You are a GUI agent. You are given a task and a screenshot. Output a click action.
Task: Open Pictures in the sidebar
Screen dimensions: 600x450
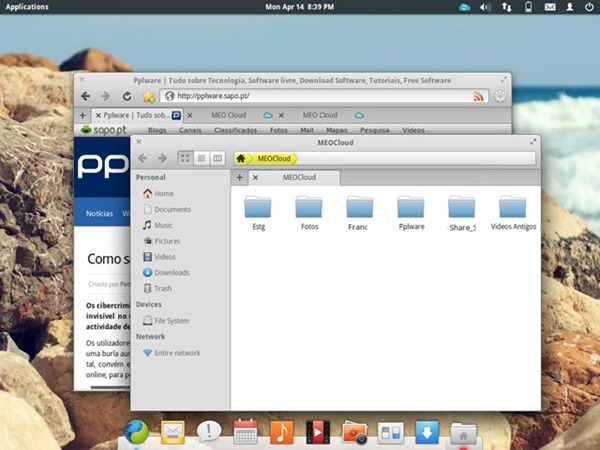pyautogui.click(x=161, y=241)
